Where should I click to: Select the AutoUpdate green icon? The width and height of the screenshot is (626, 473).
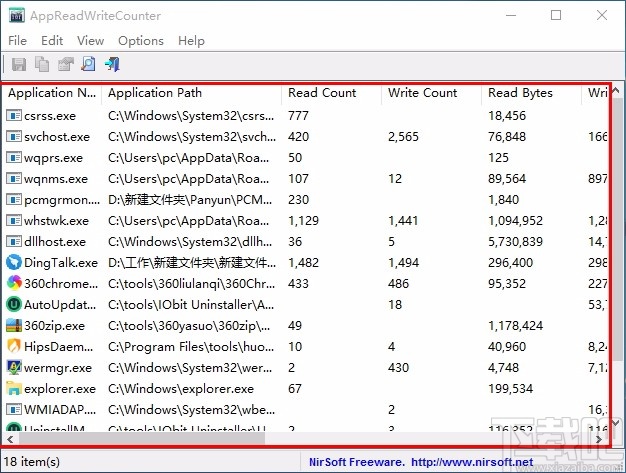pyautogui.click(x=14, y=305)
